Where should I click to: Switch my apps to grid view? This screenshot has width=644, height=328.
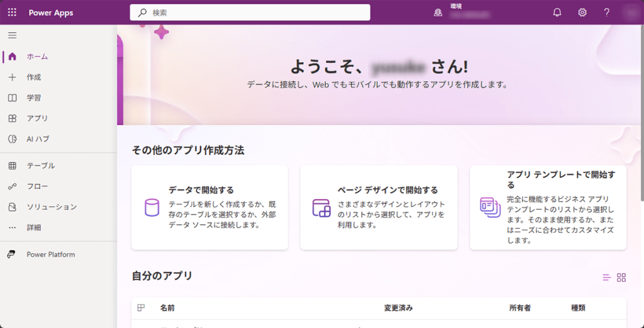pos(621,278)
